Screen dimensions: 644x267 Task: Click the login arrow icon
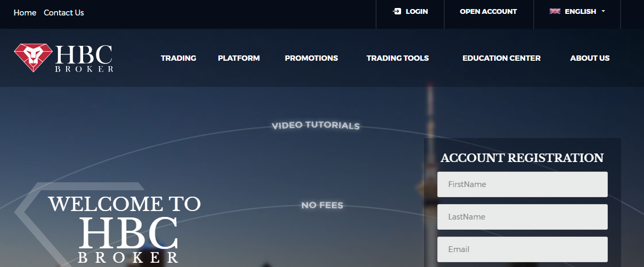pyautogui.click(x=397, y=11)
